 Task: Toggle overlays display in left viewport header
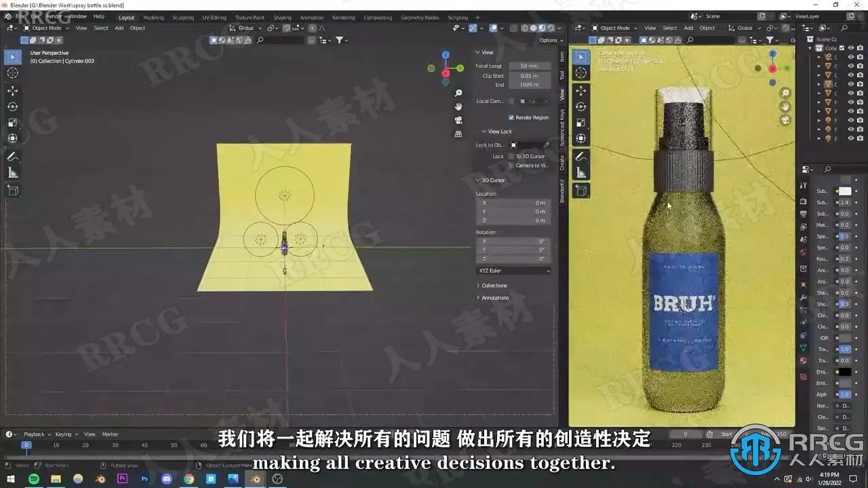click(x=494, y=28)
